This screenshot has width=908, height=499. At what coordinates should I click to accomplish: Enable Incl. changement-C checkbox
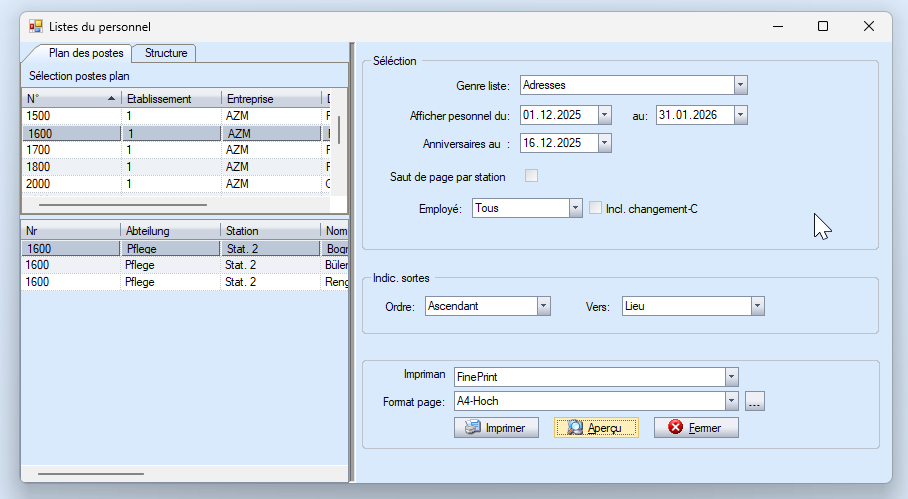[x=596, y=208]
